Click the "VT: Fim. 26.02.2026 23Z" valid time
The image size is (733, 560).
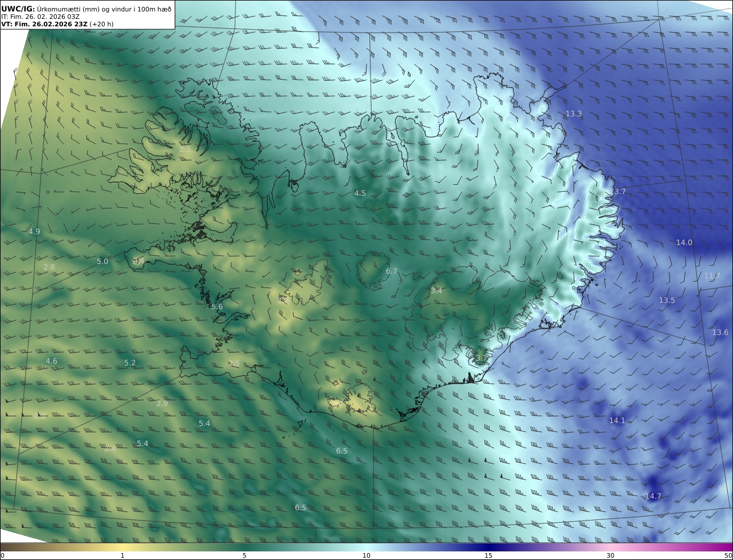(45, 24)
